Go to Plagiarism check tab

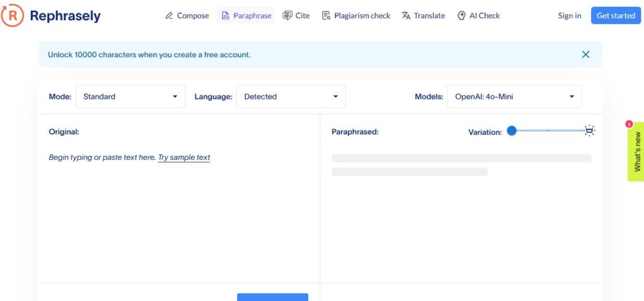356,16
